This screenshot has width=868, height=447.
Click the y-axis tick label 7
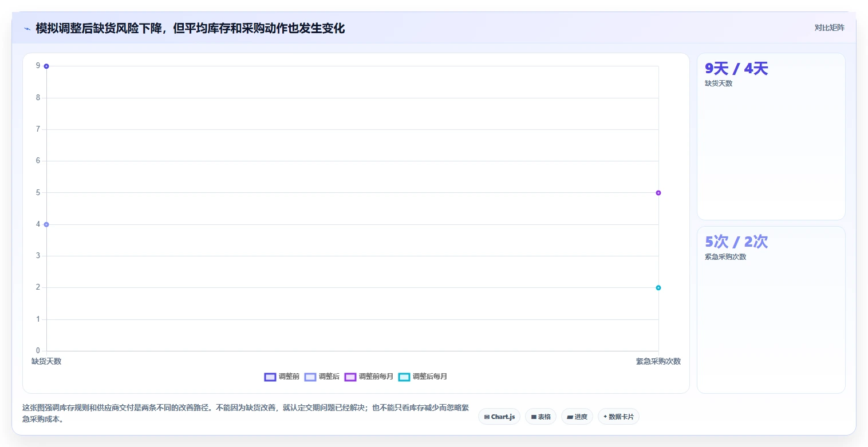(38, 129)
